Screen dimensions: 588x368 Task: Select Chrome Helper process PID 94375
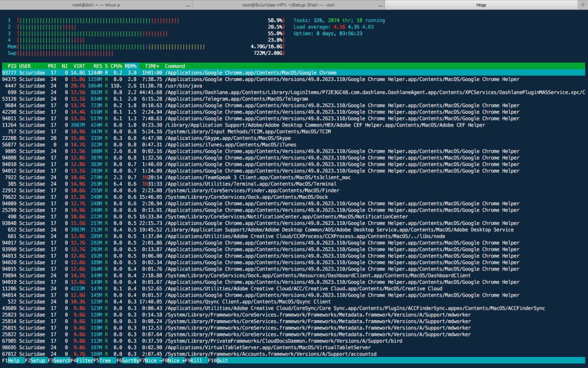point(294,79)
